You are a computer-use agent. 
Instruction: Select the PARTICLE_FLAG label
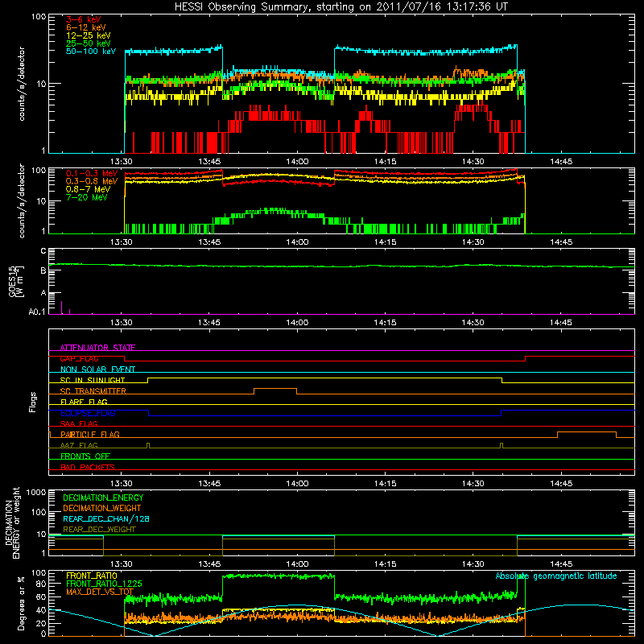click(x=90, y=434)
